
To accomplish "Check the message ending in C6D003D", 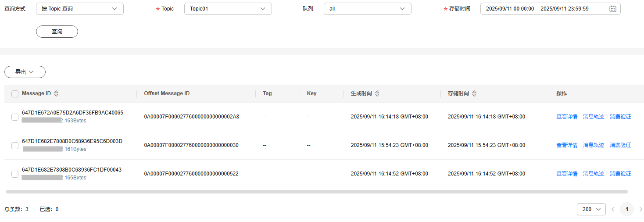I will point(15,145).
